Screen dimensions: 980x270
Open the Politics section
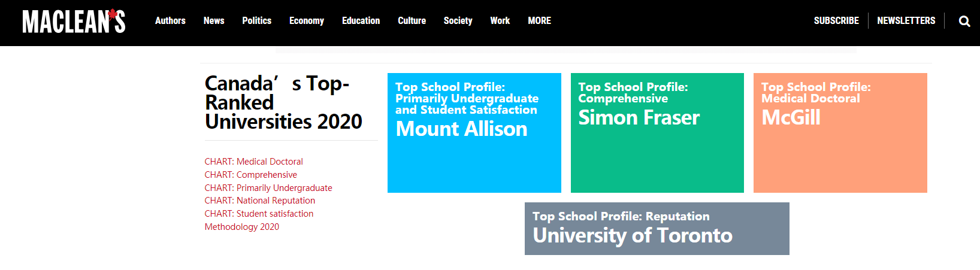(x=257, y=20)
